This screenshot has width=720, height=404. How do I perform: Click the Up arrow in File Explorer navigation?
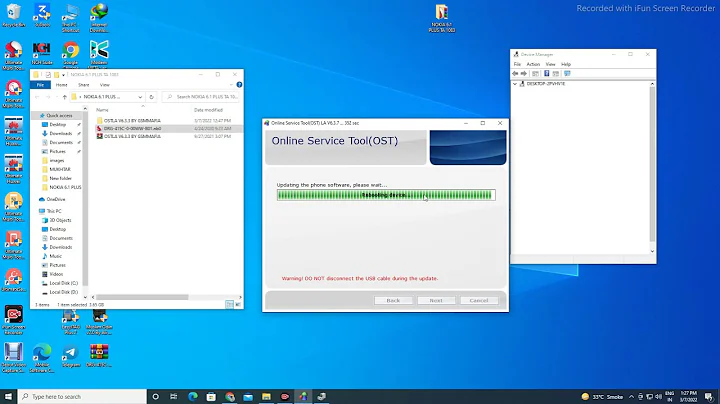(64, 97)
